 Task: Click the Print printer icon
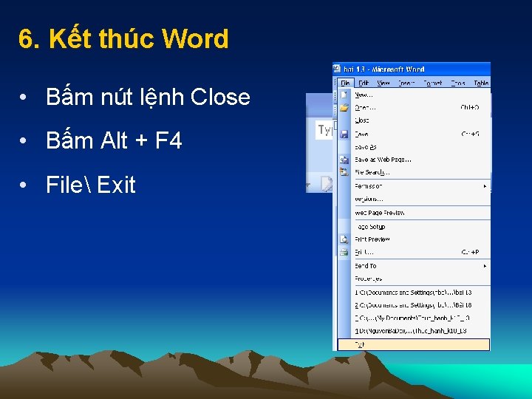point(344,252)
